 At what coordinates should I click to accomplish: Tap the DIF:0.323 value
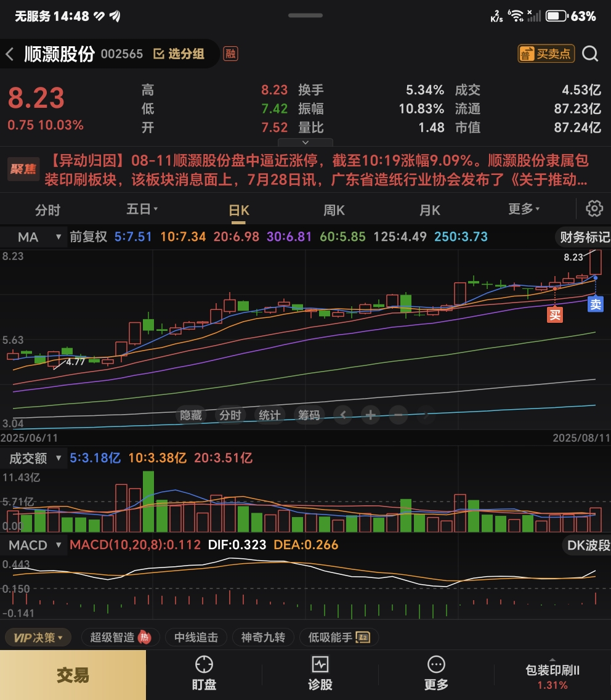pyautogui.click(x=237, y=545)
